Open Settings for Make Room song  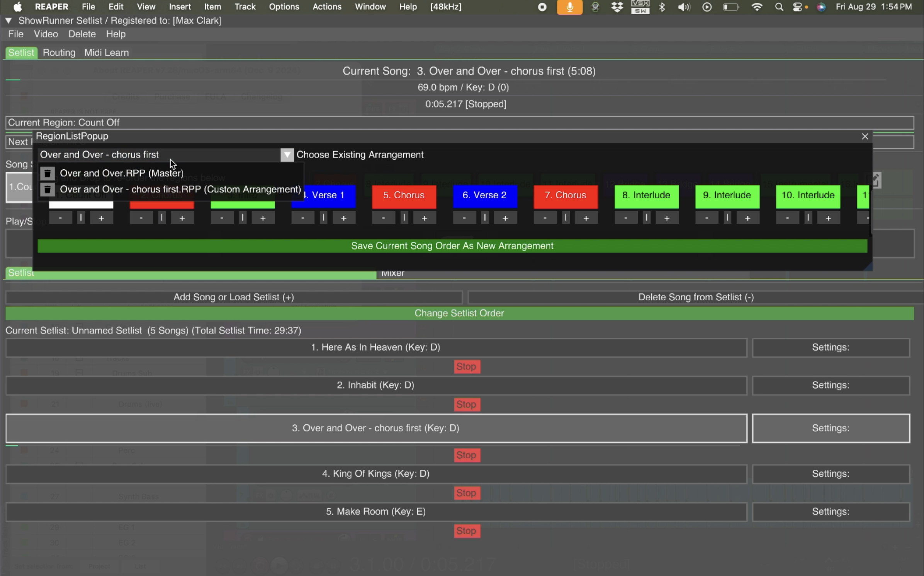(x=831, y=511)
